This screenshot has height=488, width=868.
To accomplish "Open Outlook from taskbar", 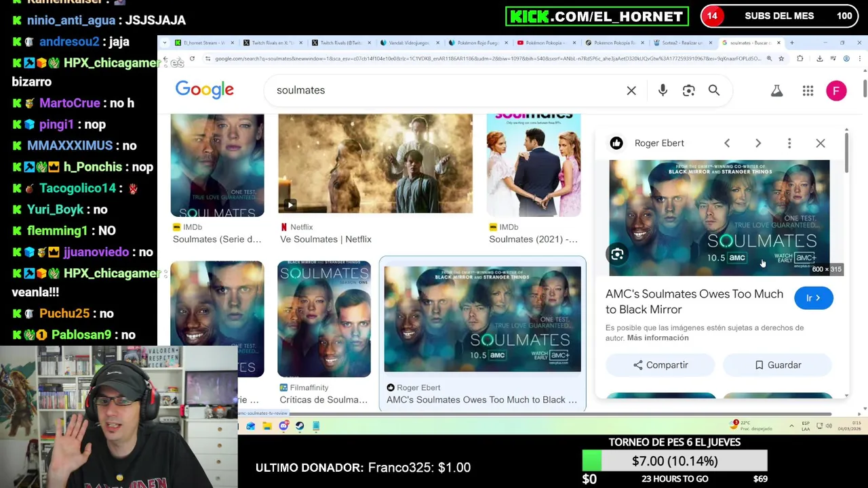I will click(x=251, y=426).
